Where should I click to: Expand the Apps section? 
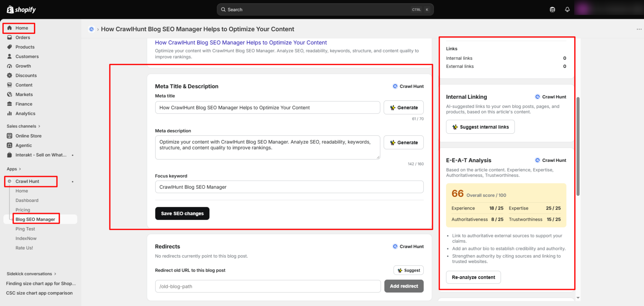pos(14,169)
